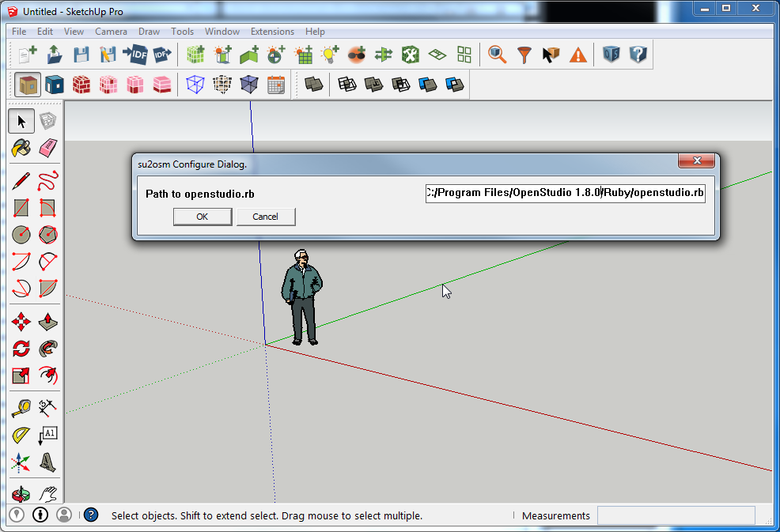Click the orange funnel filter icon
The width and height of the screenshot is (780, 532).
tap(524, 55)
